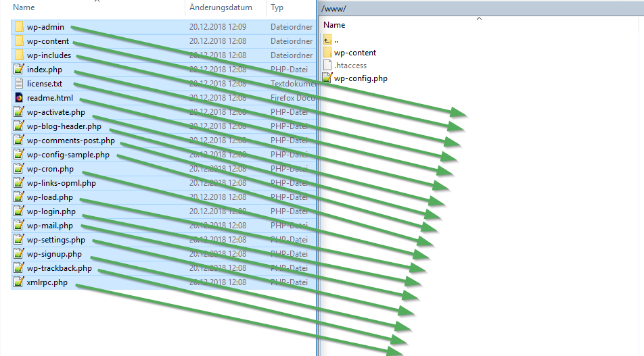Select the wp-mail.php file name
This screenshot has height=356, width=644.
click(x=49, y=226)
